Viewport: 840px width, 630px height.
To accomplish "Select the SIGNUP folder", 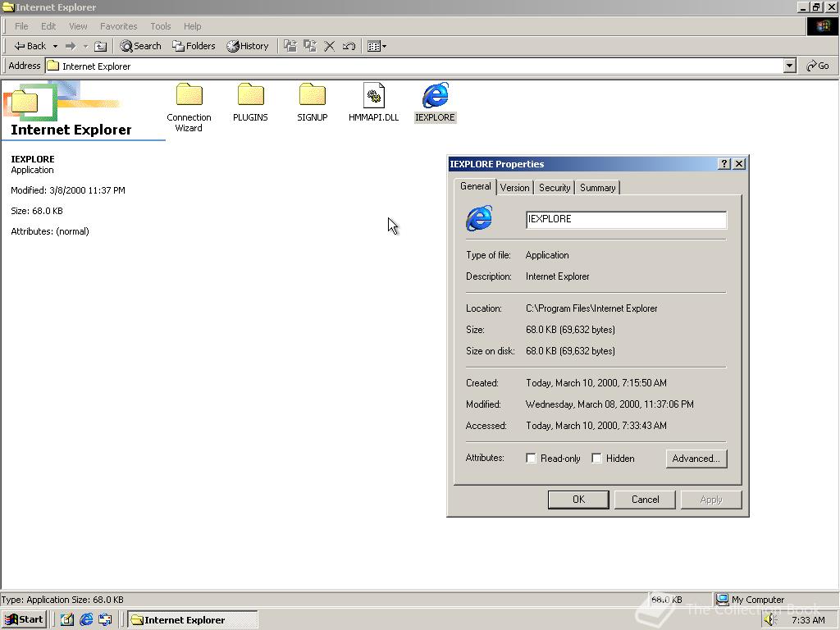I will [x=312, y=103].
